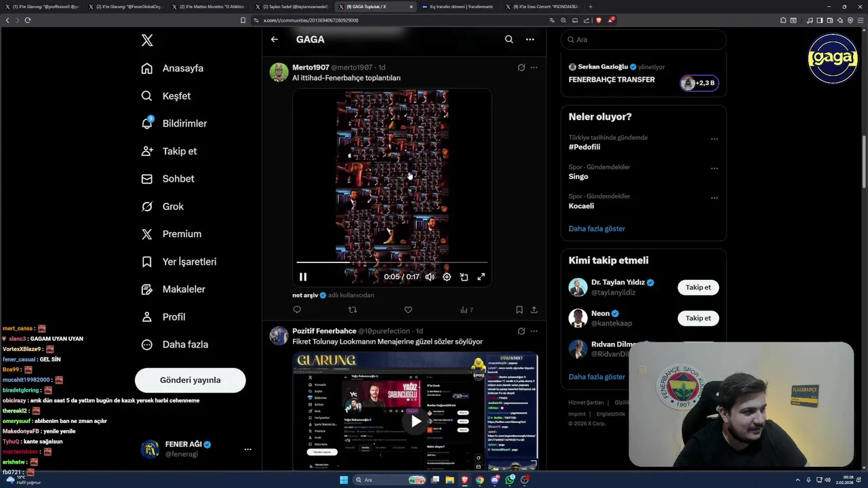This screenshot has width=868, height=488.
Task: Seek the video progress bar
Action: tap(392, 262)
